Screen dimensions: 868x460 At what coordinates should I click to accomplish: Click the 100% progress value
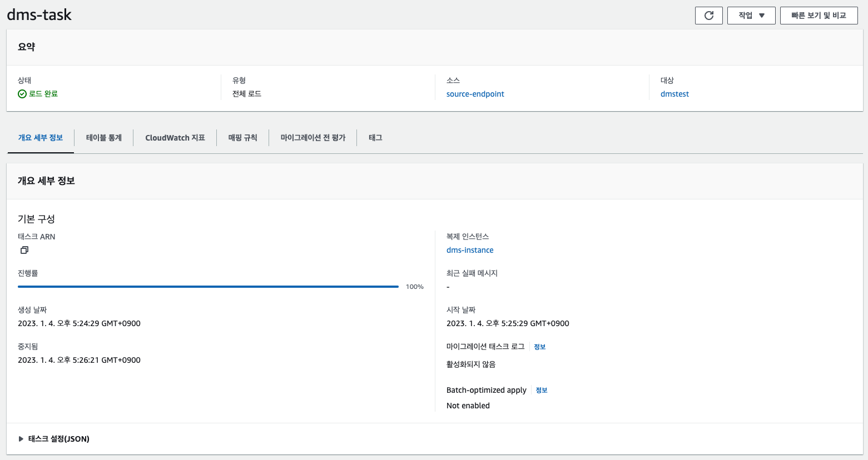tap(415, 287)
